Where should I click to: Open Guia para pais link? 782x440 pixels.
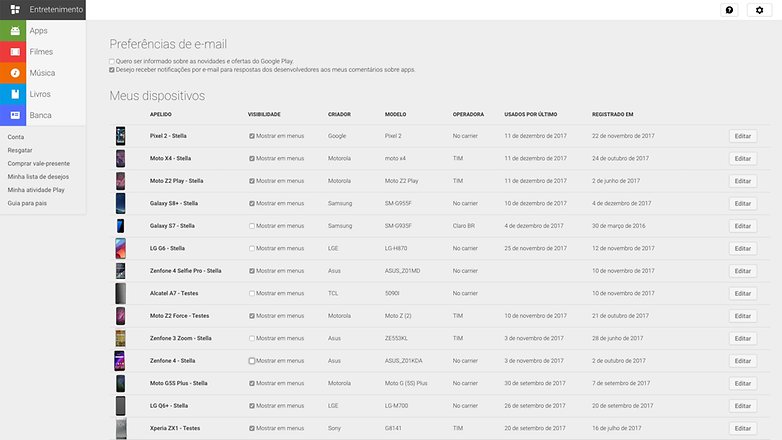(x=27, y=204)
